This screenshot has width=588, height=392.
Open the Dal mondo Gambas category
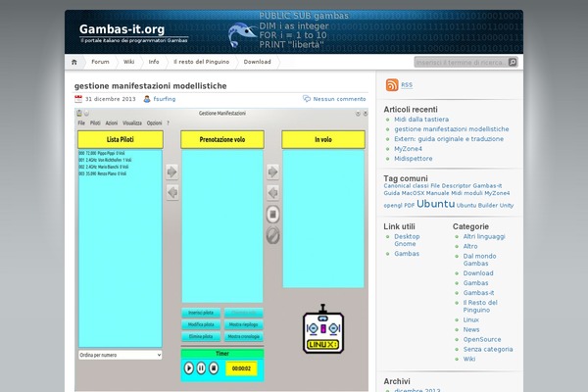click(479, 260)
